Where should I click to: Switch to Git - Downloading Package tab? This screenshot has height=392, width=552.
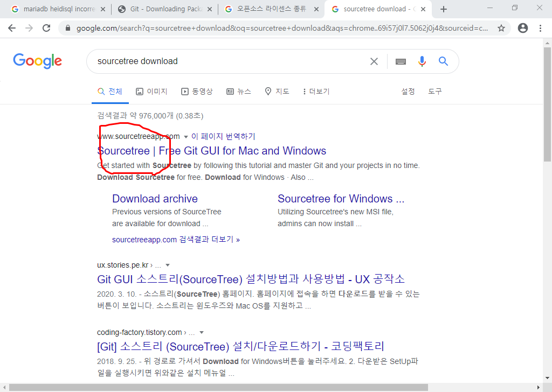tap(164, 9)
